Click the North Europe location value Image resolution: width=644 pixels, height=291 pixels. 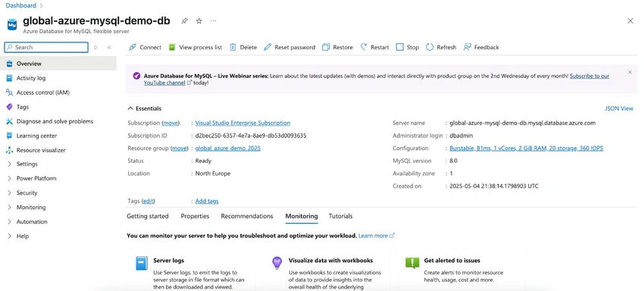point(213,174)
